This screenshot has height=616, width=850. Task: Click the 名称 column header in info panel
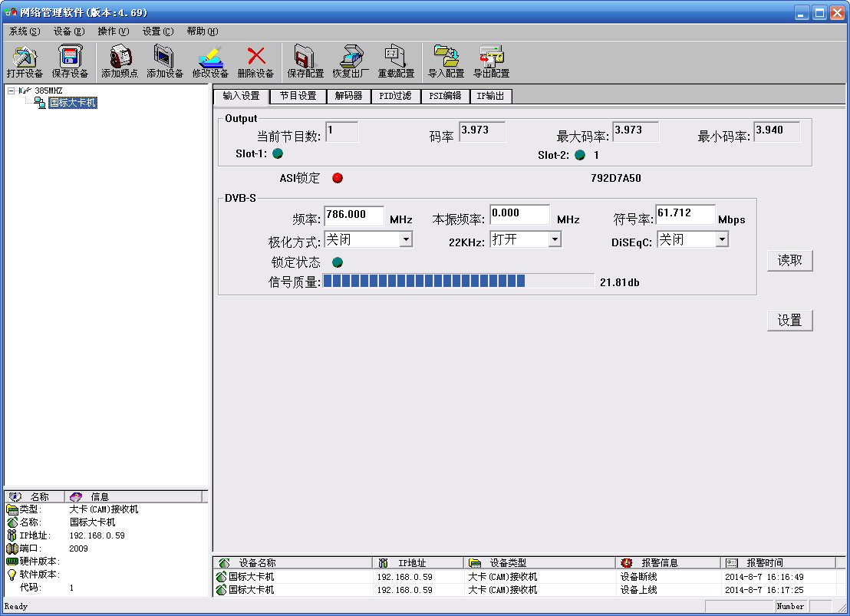point(35,496)
